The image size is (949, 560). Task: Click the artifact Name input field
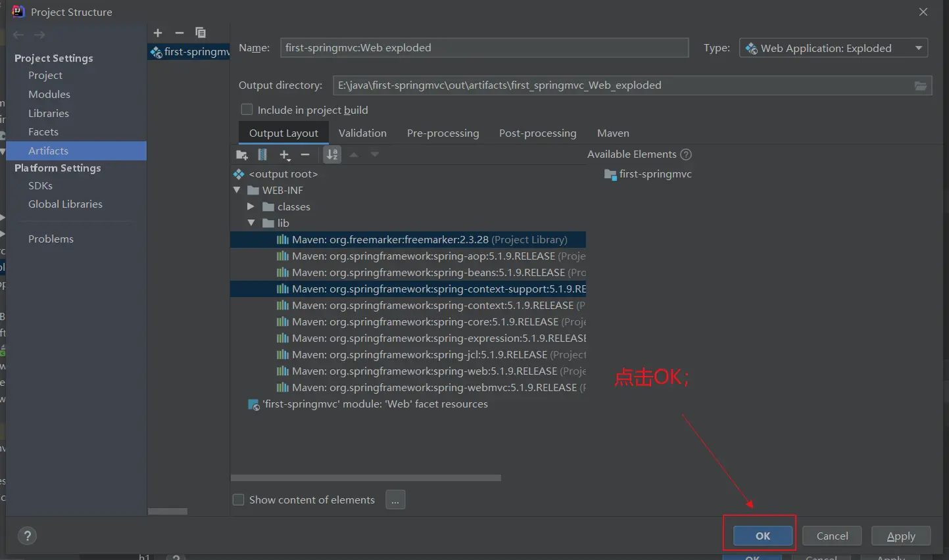click(484, 48)
